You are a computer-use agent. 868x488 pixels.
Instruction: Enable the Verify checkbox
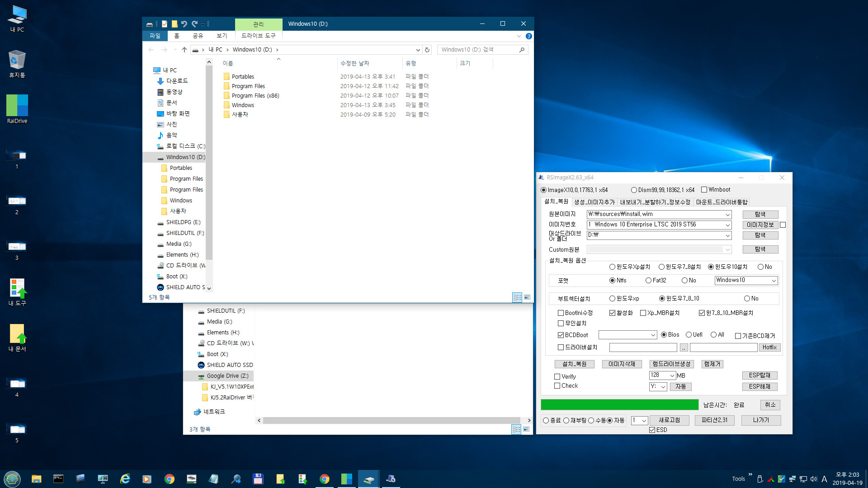coord(557,377)
